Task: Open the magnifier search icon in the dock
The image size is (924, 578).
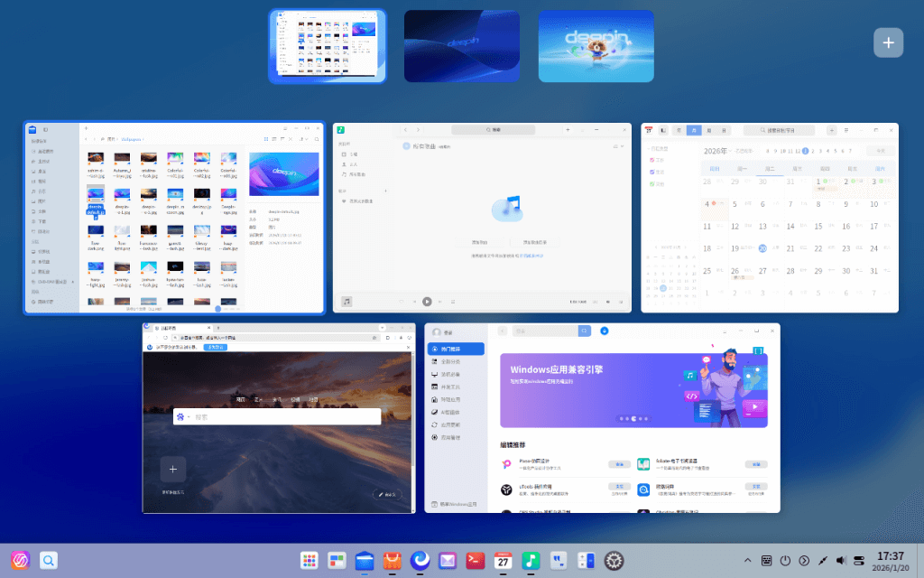Action: (x=49, y=560)
